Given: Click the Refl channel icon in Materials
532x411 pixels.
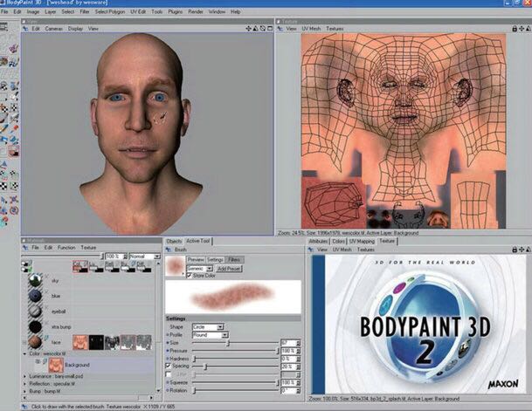Looking at the screenshot, I should 113,266.
